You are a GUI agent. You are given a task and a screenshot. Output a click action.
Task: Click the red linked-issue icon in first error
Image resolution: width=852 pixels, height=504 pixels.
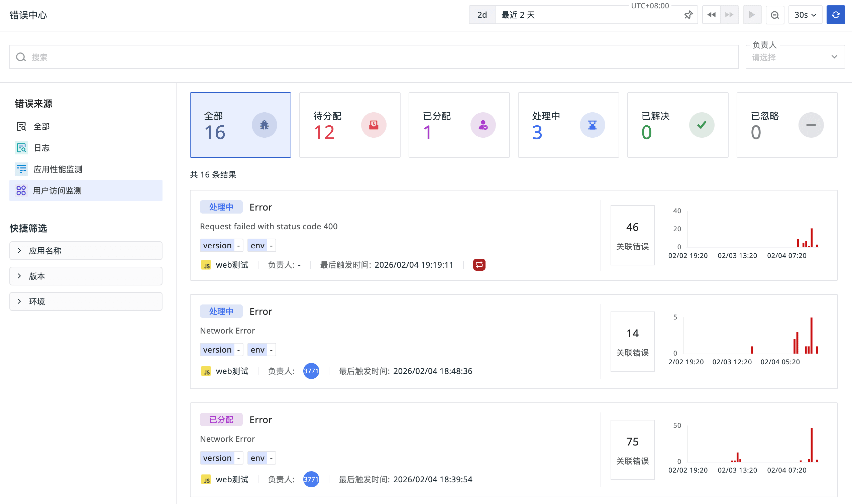pos(479,265)
